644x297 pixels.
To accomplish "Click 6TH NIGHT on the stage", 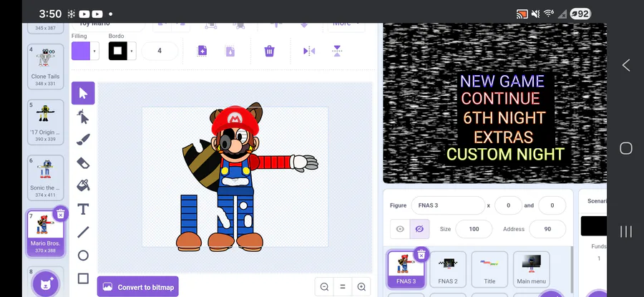I will coord(504,118).
